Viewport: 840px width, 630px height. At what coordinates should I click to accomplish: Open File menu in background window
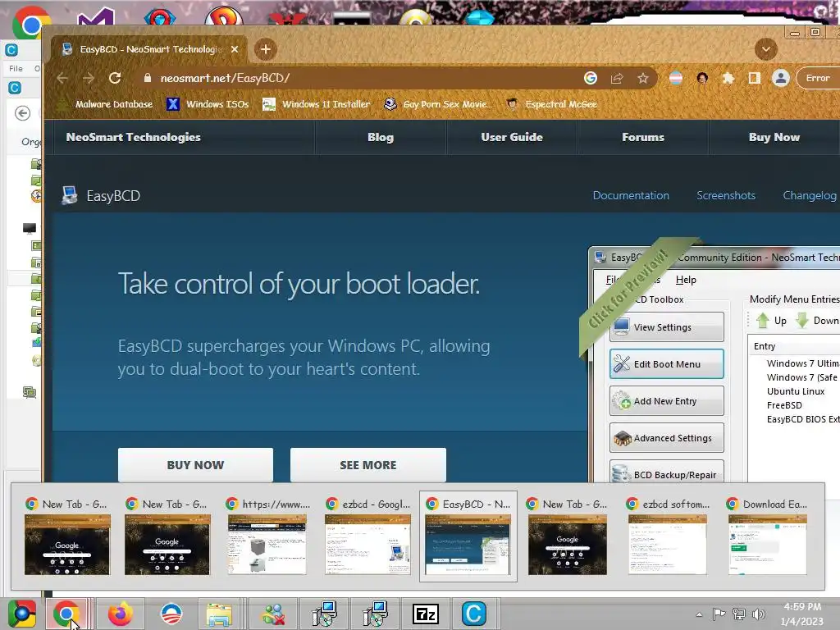tap(16, 69)
